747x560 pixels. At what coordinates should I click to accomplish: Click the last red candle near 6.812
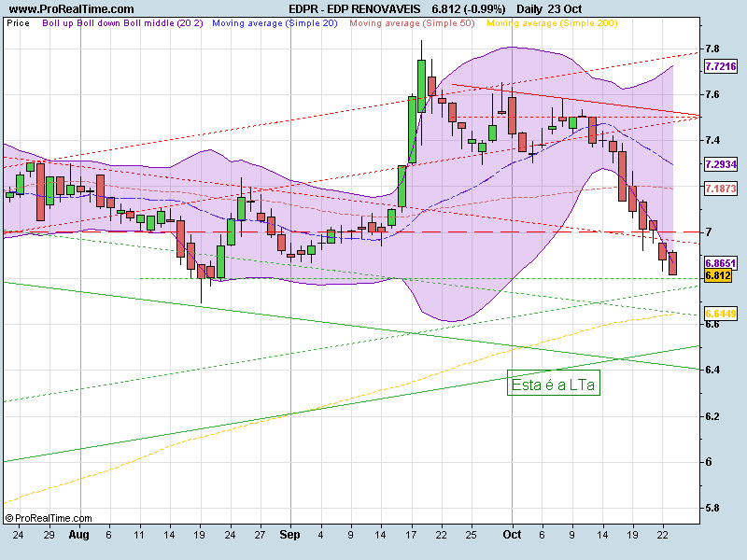(672, 263)
